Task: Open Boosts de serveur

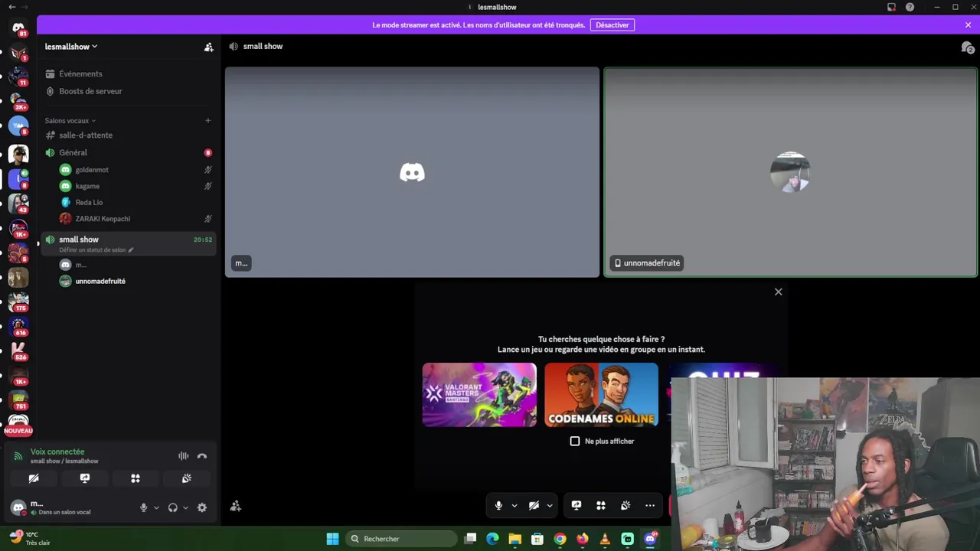Action: [x=90, y=91]
